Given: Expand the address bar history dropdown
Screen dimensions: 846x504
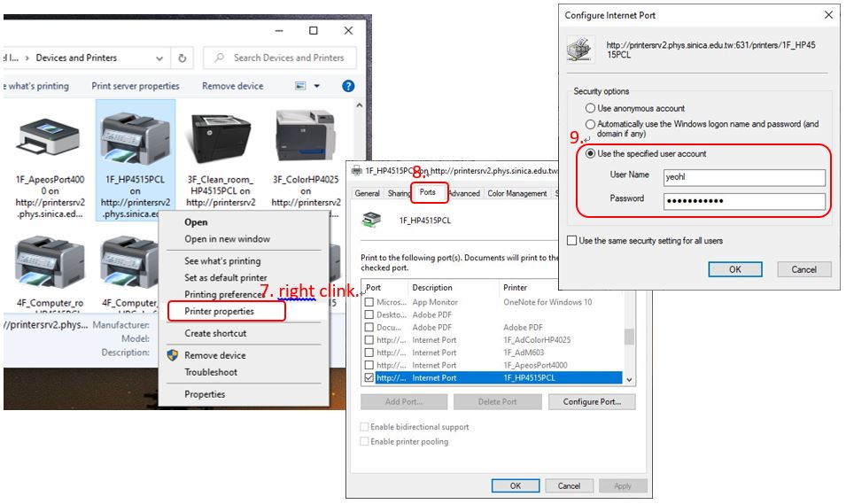Looking at the screenshot, I should (159, 58).
